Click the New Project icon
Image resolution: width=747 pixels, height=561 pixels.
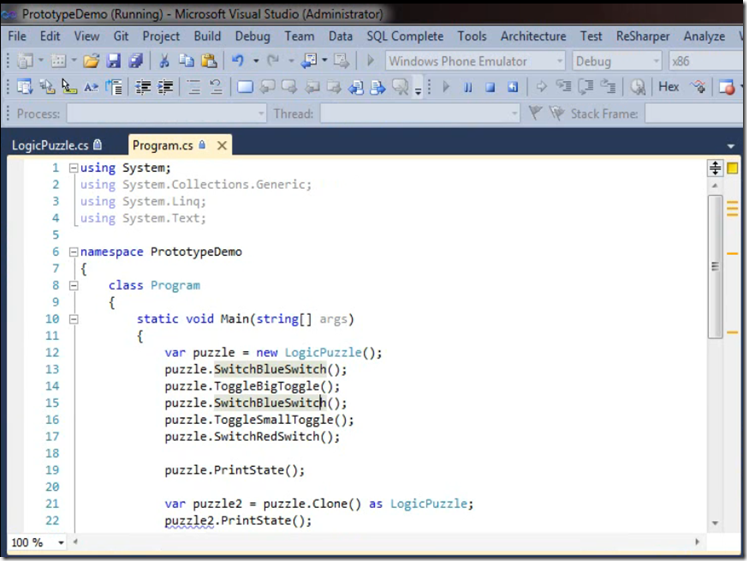pyautogui.click(x=25, y=61)
